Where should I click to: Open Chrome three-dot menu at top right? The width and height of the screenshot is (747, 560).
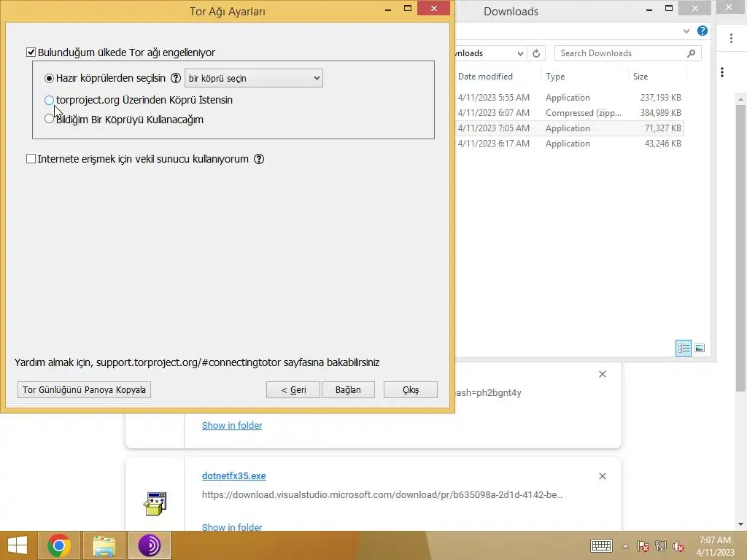coord(731,39)
